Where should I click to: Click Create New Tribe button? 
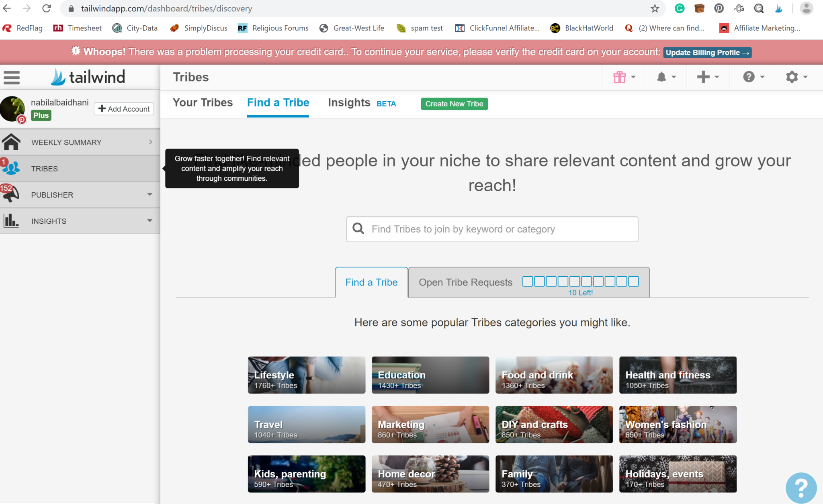(454, 104)
